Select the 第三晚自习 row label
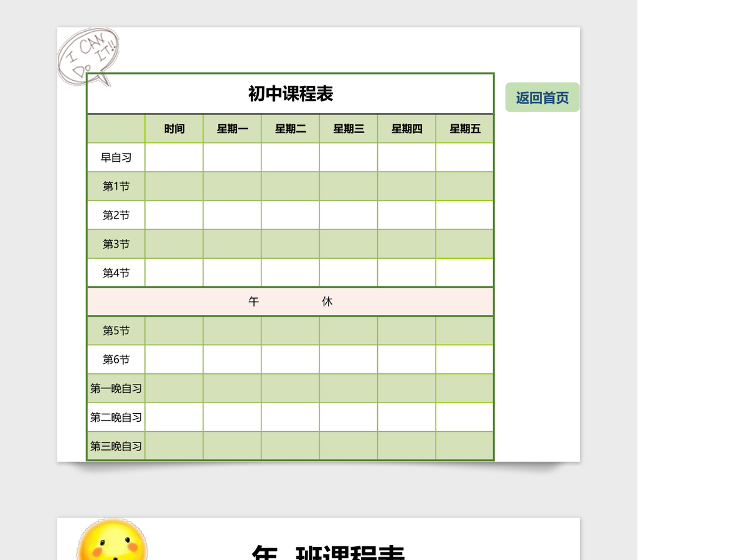The image size is (747, 560). (x=116, y=446)
